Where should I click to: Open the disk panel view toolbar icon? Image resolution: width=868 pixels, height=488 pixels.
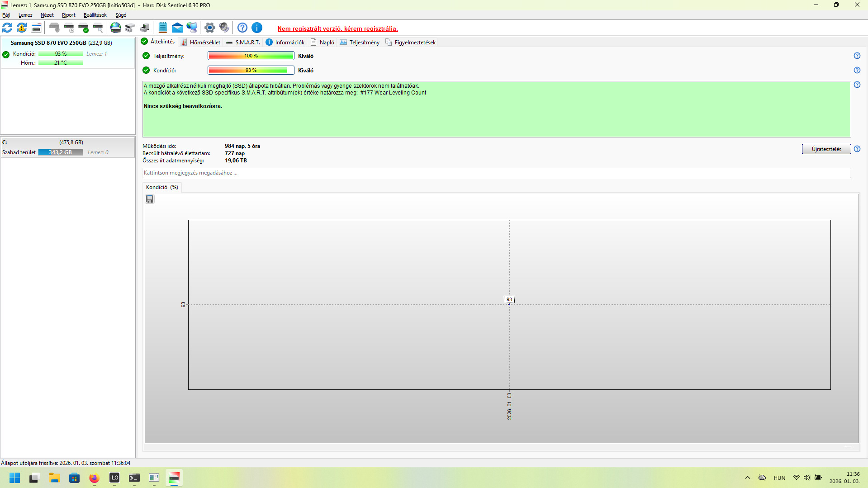[x=36, y=28]
